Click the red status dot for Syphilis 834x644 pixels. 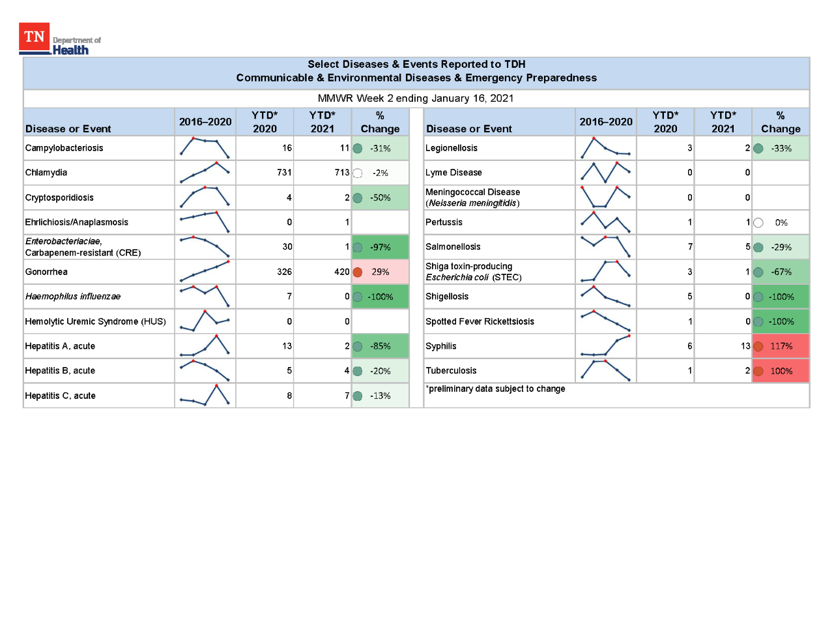click(x=758, y=347)
